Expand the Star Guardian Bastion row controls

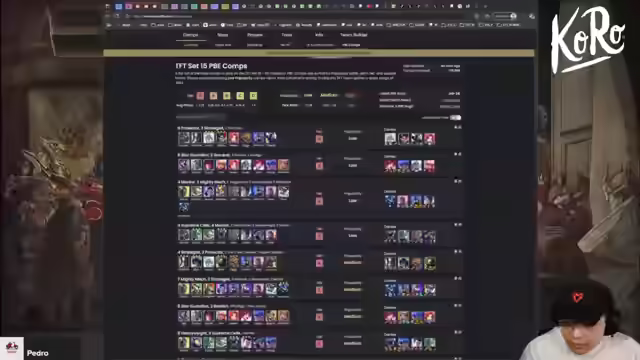click(x=458, y=305)
